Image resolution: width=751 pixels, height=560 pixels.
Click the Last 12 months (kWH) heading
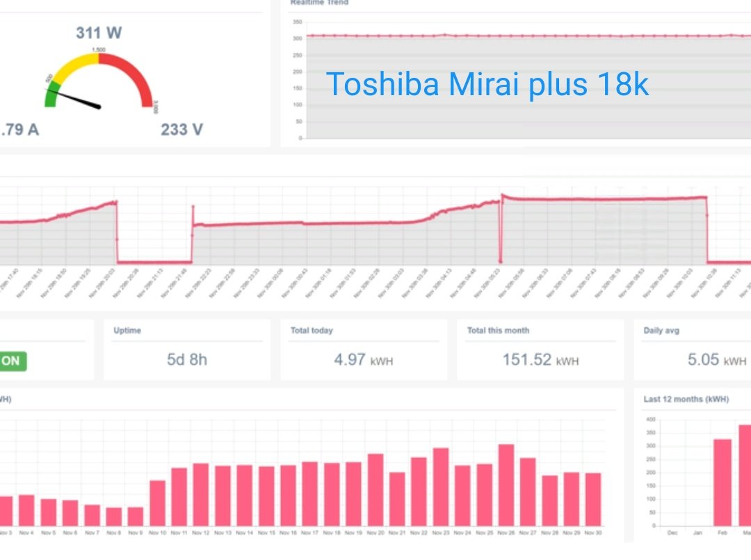click(x=686, y=400)
